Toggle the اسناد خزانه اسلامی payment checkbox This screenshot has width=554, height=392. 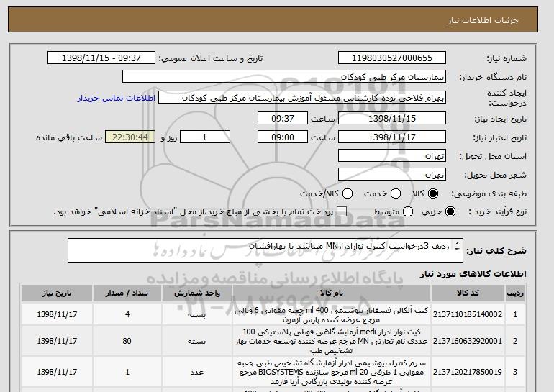pos(341,212)
